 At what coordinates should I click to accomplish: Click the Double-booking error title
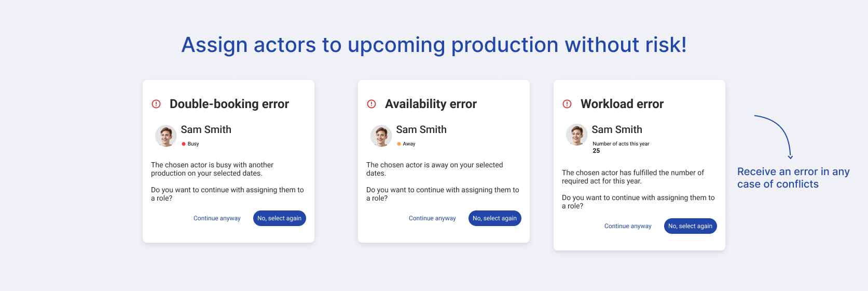point(229,104)
